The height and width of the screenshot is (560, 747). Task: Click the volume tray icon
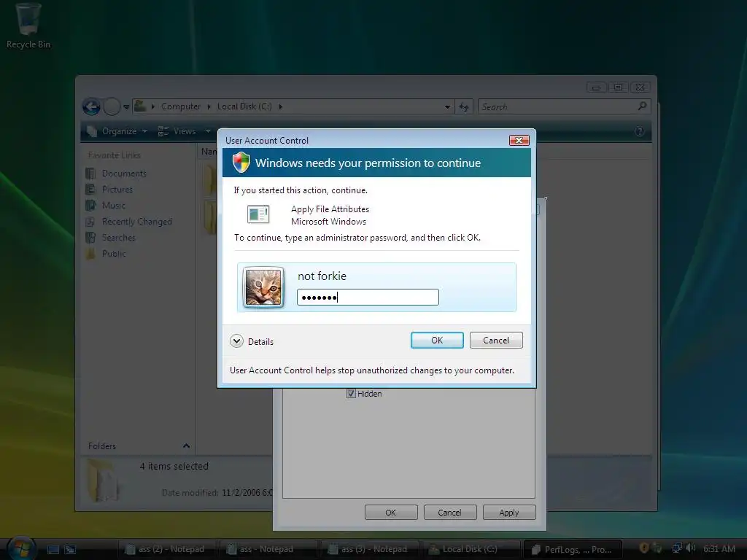[x=692, y=548]
